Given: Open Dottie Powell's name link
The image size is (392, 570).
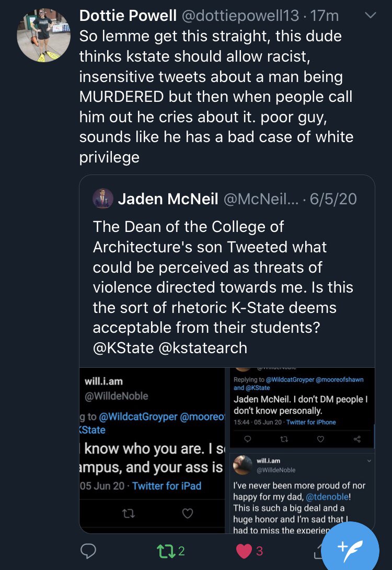Looking at the screenshot, I should pyautogui.click(x=128, y=16).
